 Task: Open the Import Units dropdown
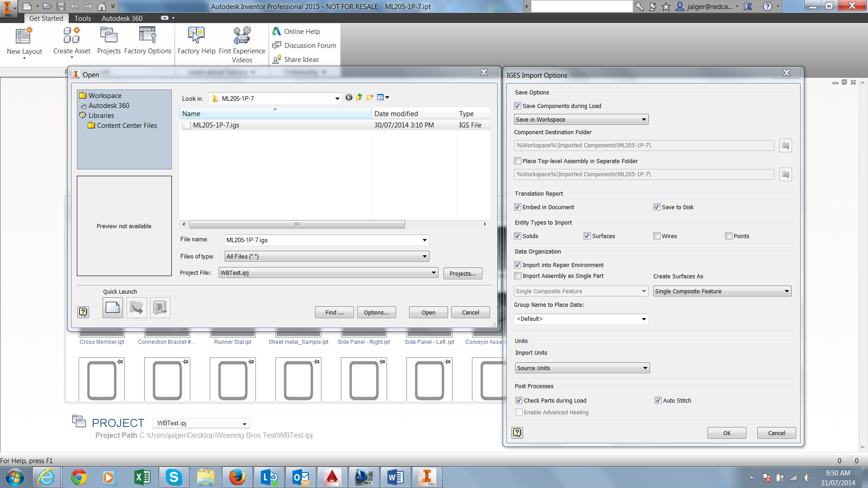[582, 368]
